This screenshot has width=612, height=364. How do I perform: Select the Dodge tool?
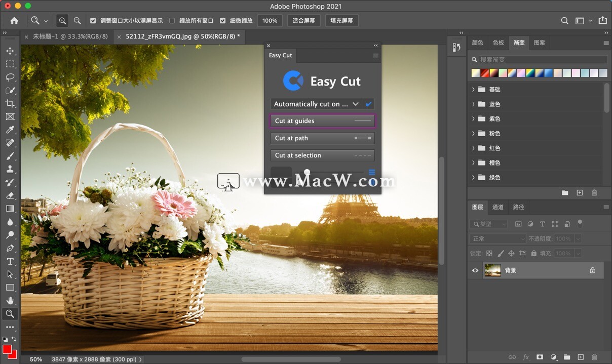click(10, 235)
